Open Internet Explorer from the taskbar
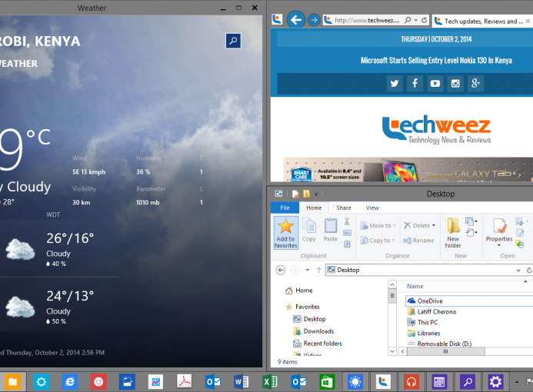Screen dimensions: 533x392 click(x=70, y=382)
